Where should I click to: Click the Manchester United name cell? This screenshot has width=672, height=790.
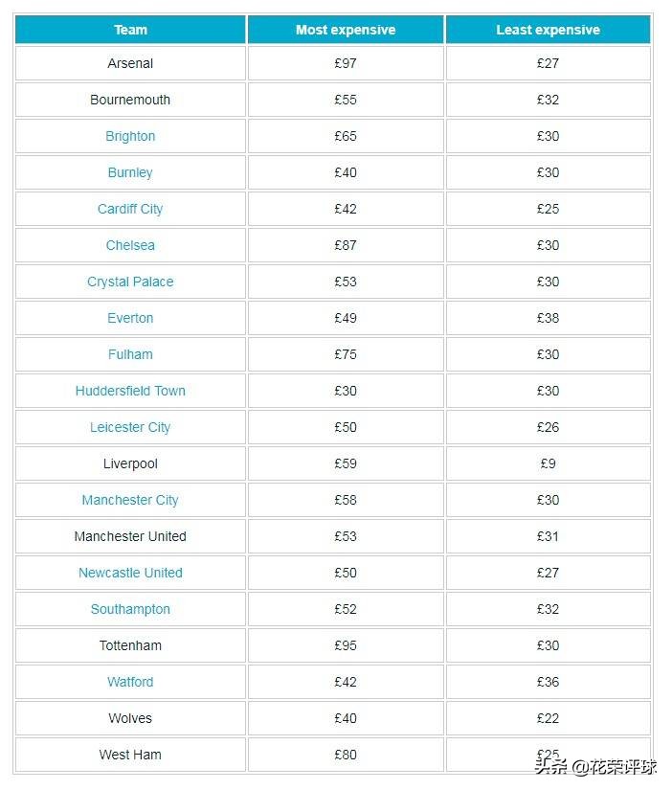130,536
